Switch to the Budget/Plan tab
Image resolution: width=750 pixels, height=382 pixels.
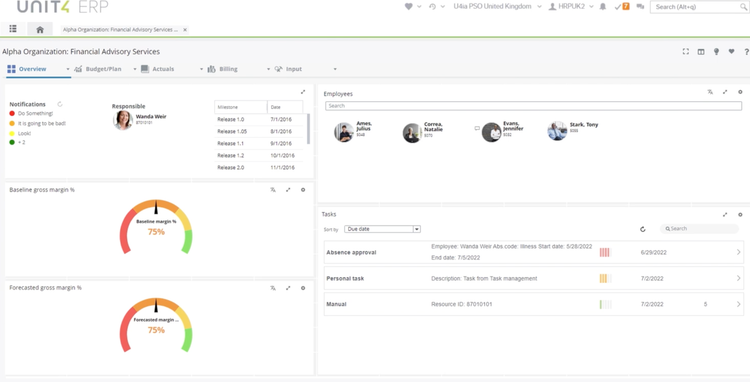[98, 69]
